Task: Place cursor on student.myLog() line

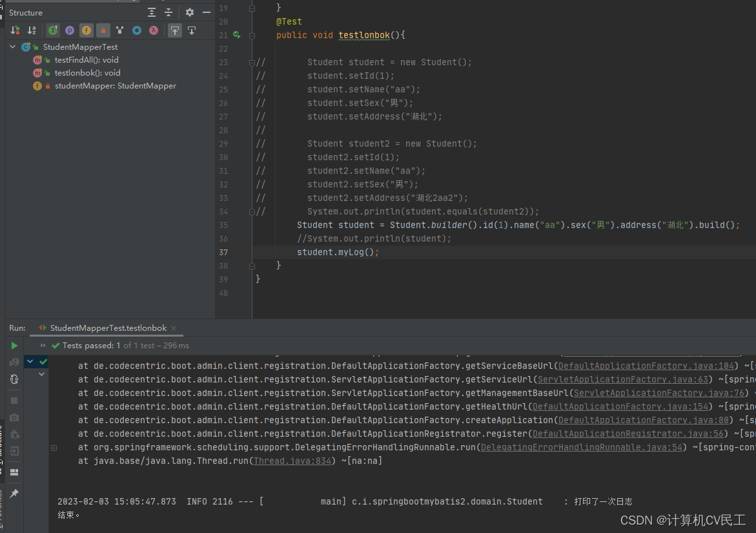Action: (338, 252)
